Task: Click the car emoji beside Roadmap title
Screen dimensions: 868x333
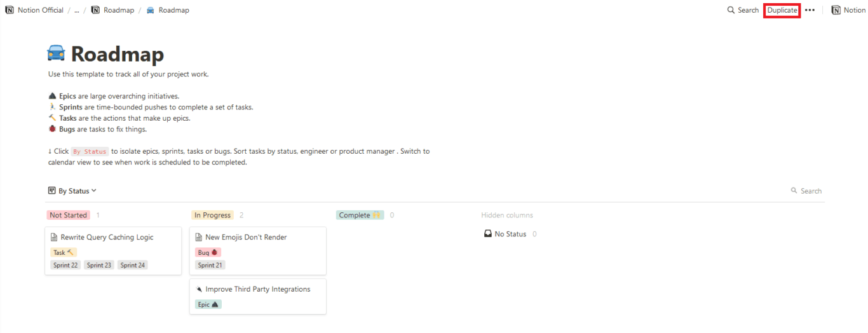Action: pyautogui.click(x=57, y=53)
